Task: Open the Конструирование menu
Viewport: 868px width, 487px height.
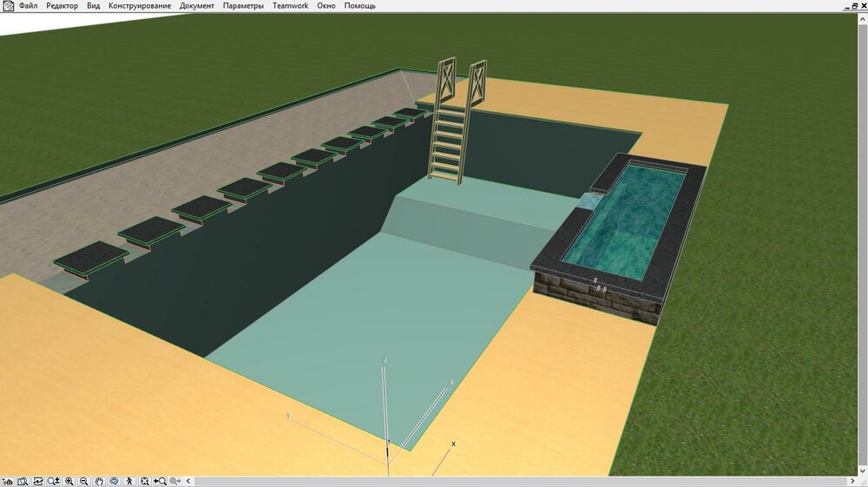Action: click(140, 5)
